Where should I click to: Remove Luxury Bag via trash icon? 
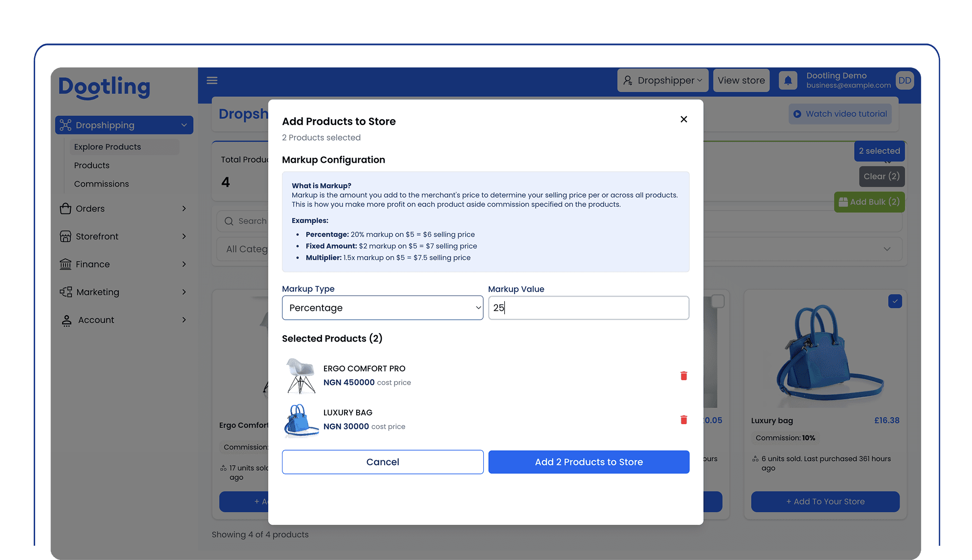coord(684,419)
